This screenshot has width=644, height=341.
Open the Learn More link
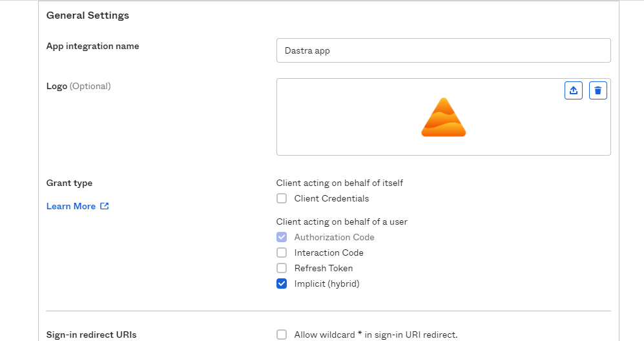click(71, 206)
